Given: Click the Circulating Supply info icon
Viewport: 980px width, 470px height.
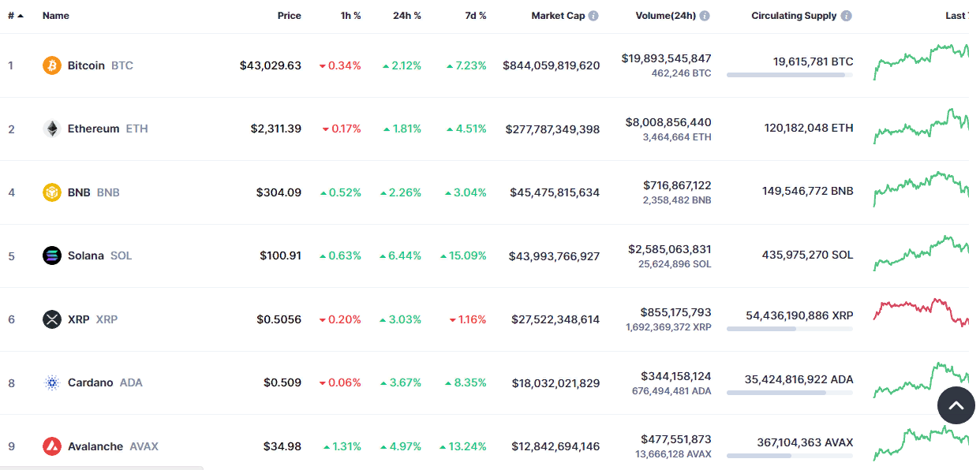Looking at the screenshot, I should click(846, 16).
